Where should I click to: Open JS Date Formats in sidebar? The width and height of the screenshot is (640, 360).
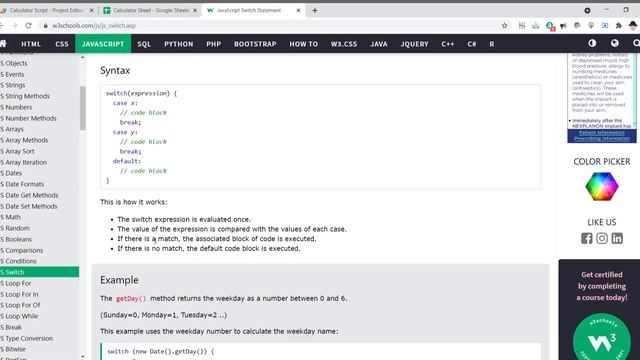click(x=22, y=184)
